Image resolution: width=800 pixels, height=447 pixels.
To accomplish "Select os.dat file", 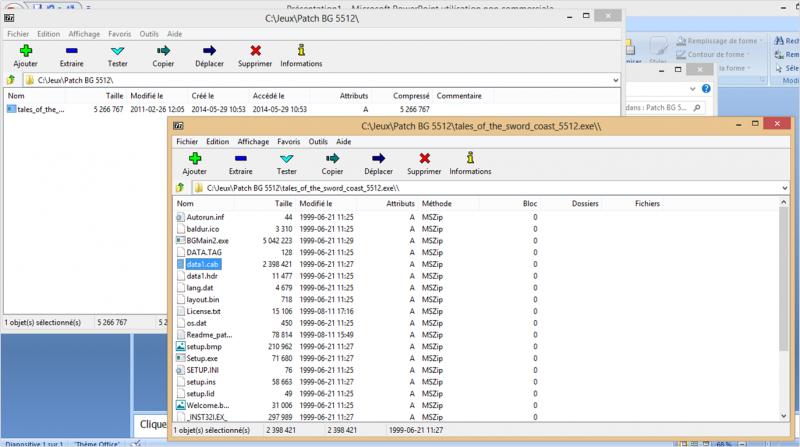I will pos(196,322).
